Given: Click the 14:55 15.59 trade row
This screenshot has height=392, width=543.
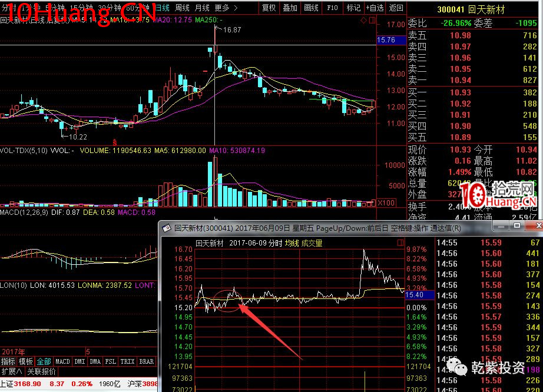Looking at the screenshot, I should tap(488, 242).
